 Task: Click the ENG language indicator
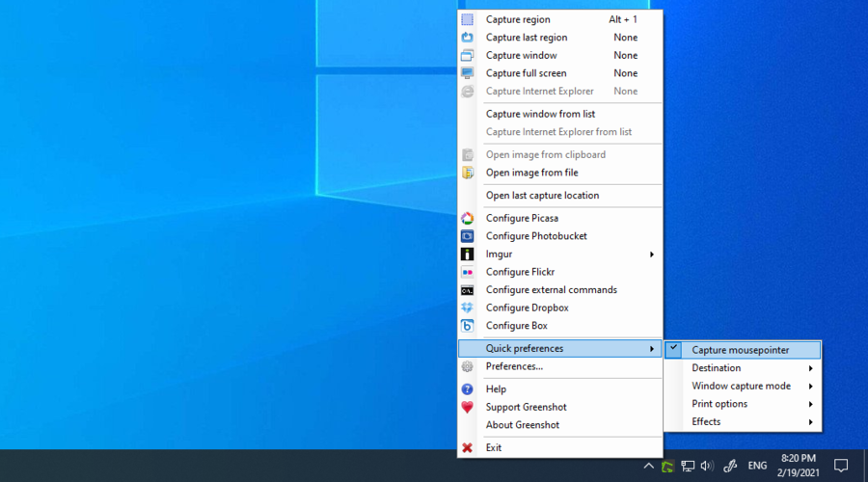click(757, 466)
